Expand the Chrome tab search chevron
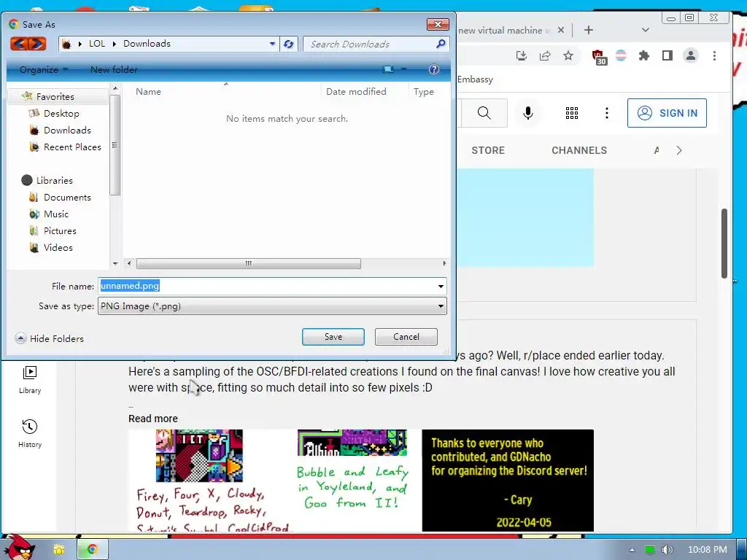 click(645, 30)
